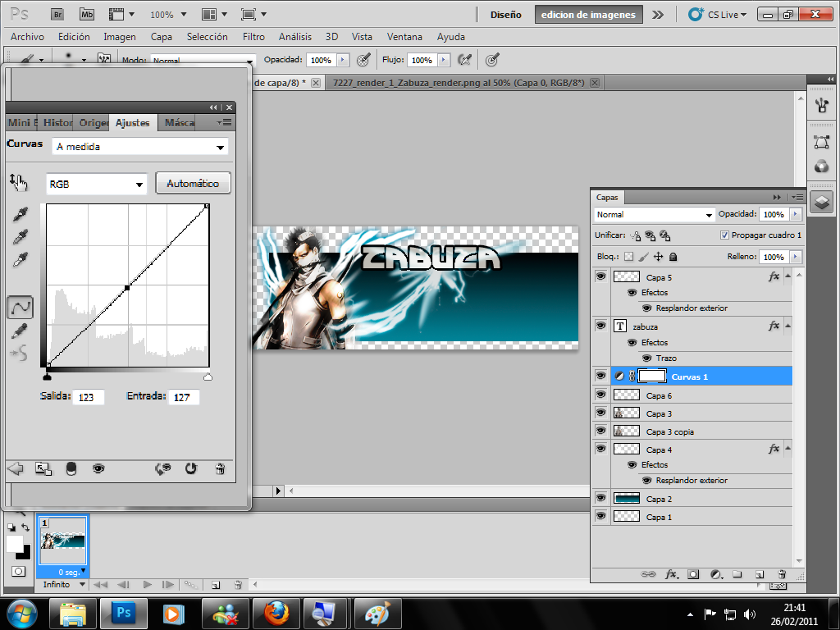Pick the gray point eyedropper in Curves
Viewport: 840px width, 630px height.
click(21, 237)
